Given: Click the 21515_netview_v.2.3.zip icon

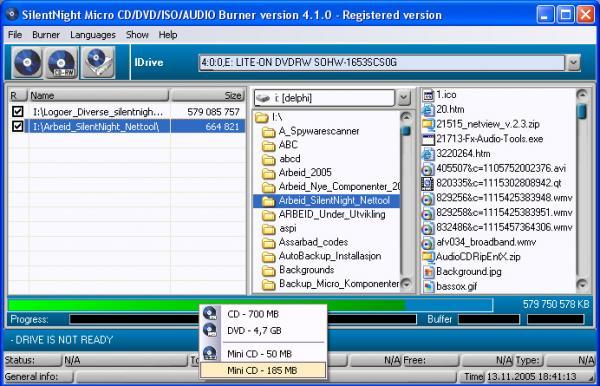Looking at the screenshot, I should [428, 124].
